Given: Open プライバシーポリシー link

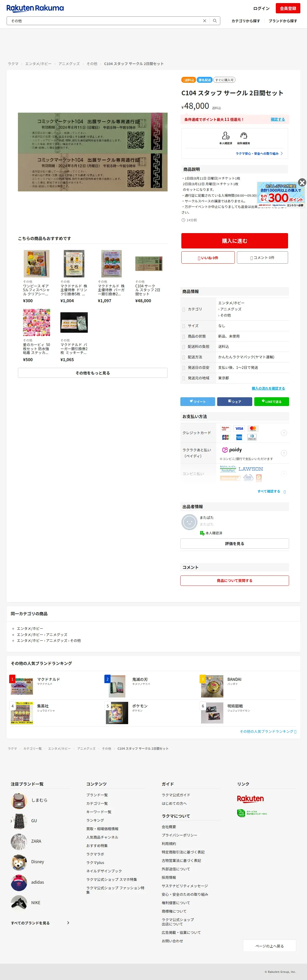Looking at the screenshot, I should (179, 835).
